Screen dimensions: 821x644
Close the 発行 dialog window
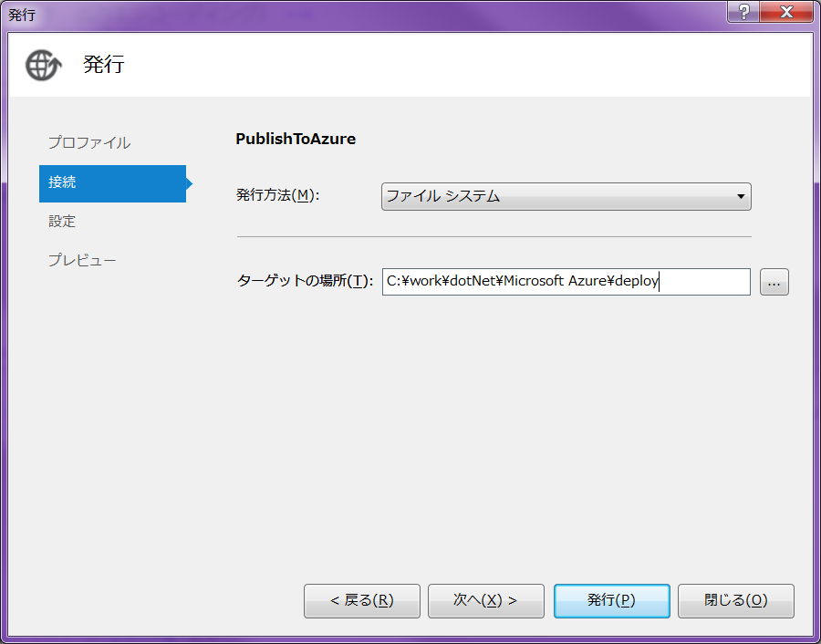click(787, 12)
